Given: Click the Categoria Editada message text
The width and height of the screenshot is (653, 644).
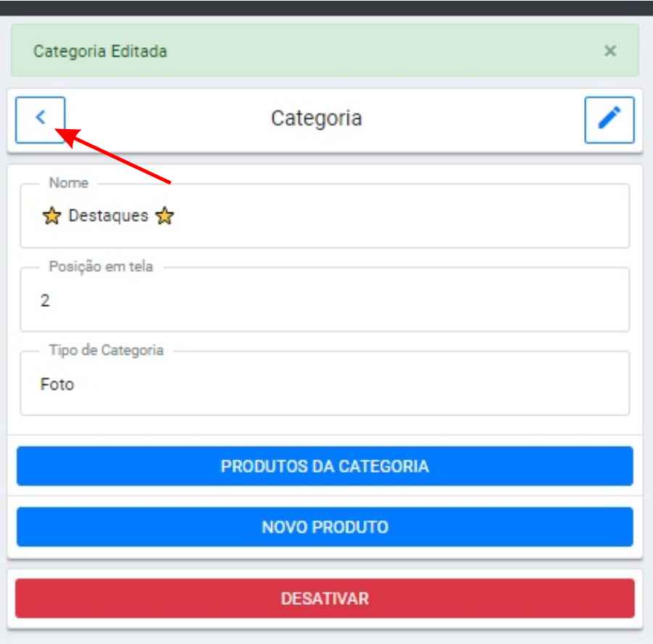Looking at the screenshot, I should tap(101, 51).
